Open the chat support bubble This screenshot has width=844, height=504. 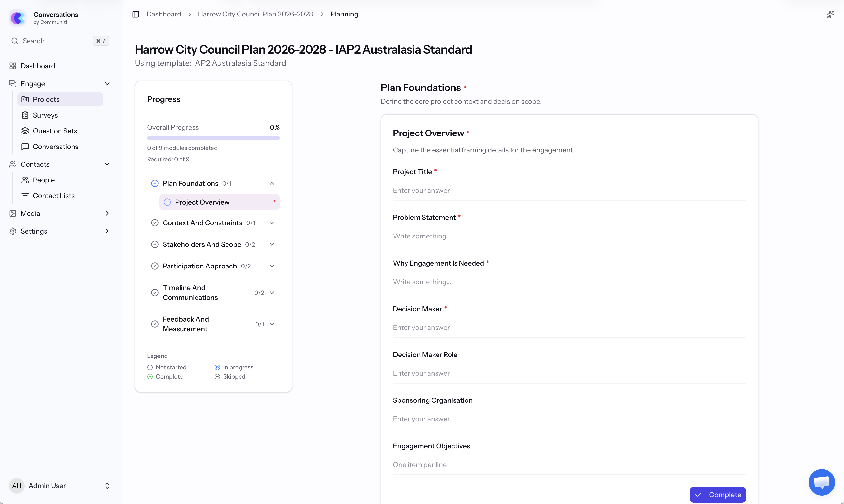tap(821, 482)
